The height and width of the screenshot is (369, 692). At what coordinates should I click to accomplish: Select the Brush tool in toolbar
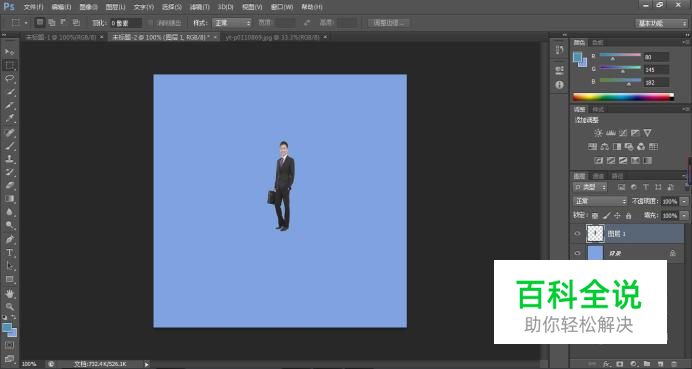point(10,146)
